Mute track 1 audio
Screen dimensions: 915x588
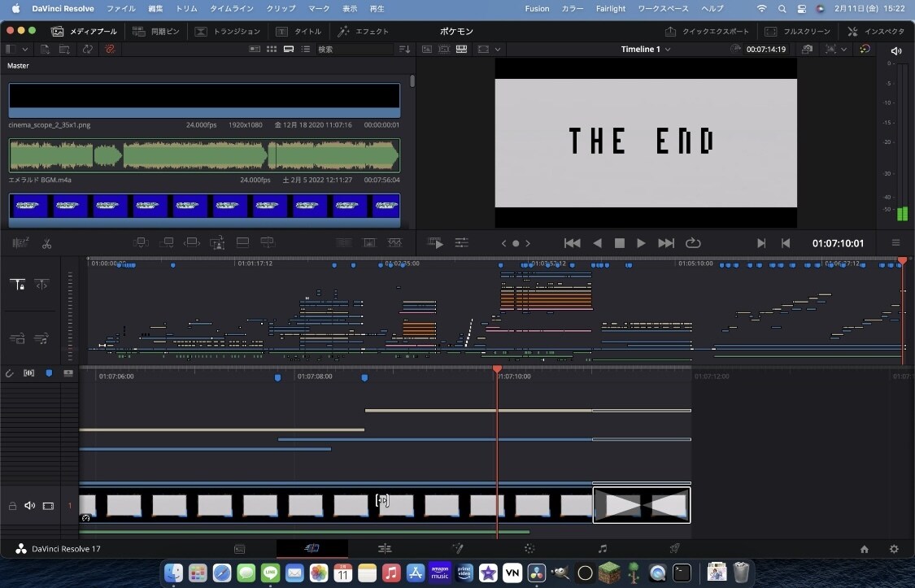pos(30,506)
